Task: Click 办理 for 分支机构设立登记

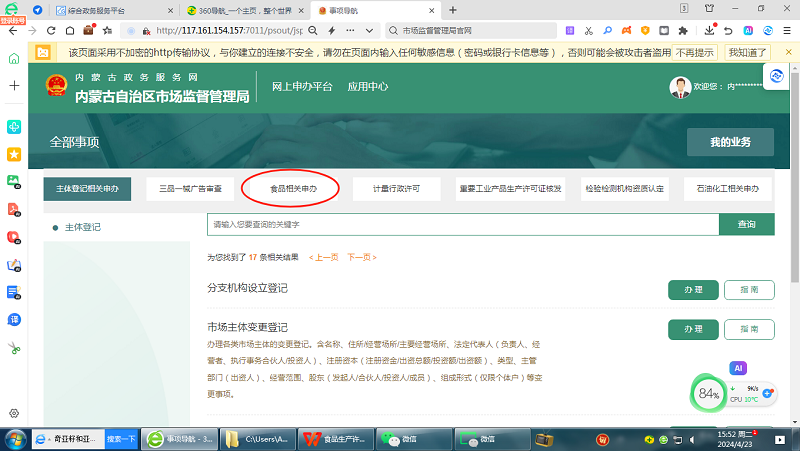Action: [693, 290]
